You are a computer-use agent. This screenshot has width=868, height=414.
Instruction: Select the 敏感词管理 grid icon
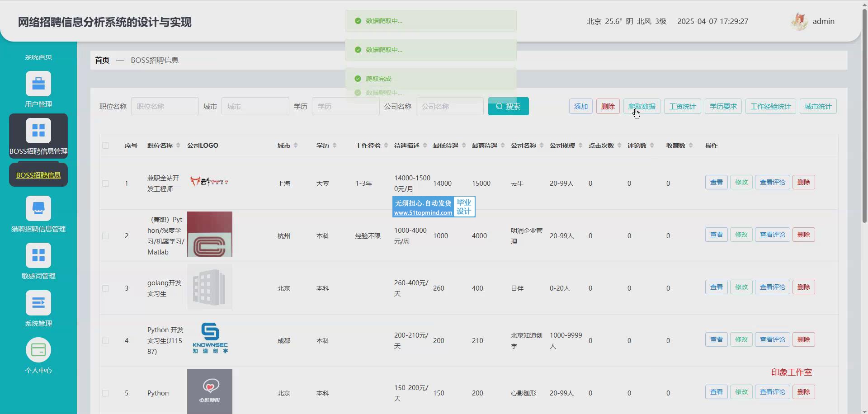coord(38,255)
